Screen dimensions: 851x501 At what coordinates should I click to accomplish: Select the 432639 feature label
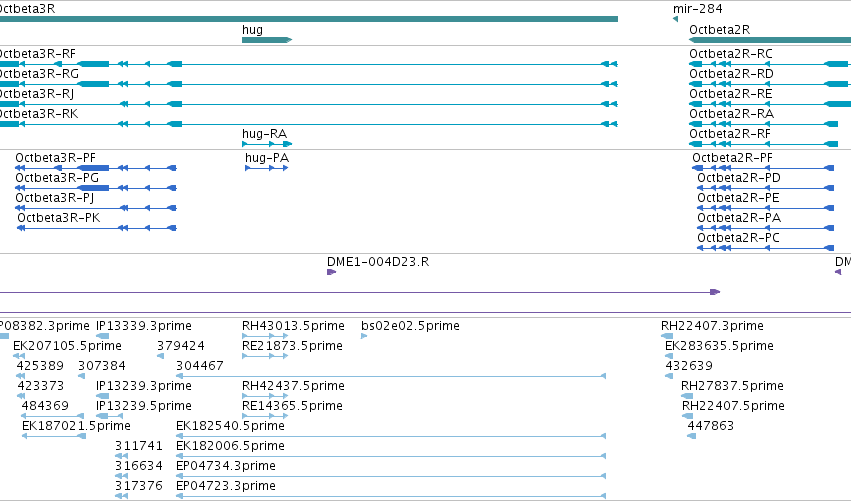point(689,366)
